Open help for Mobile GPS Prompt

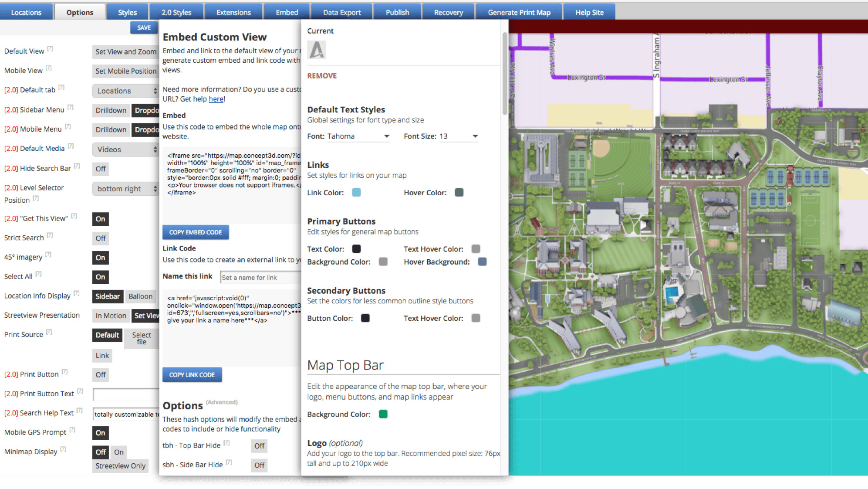click(x=73, y=429)
